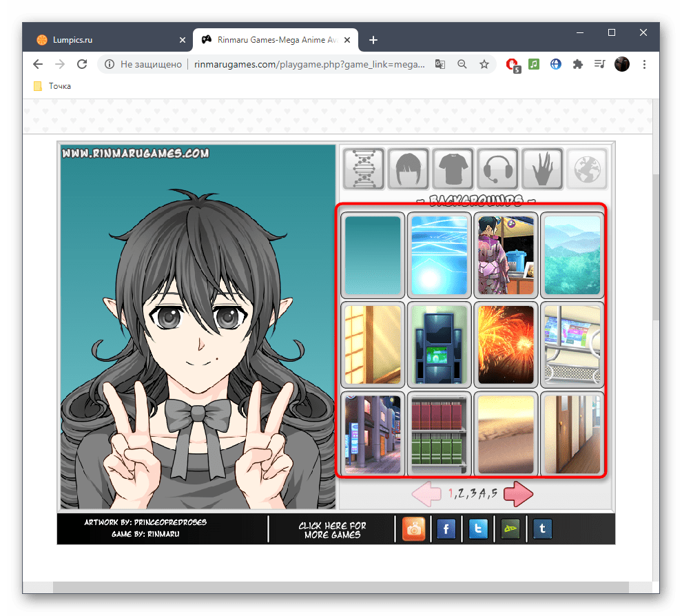The image size is (682, 616).
Task: Click here for more games link
Action: coord(332,529)
